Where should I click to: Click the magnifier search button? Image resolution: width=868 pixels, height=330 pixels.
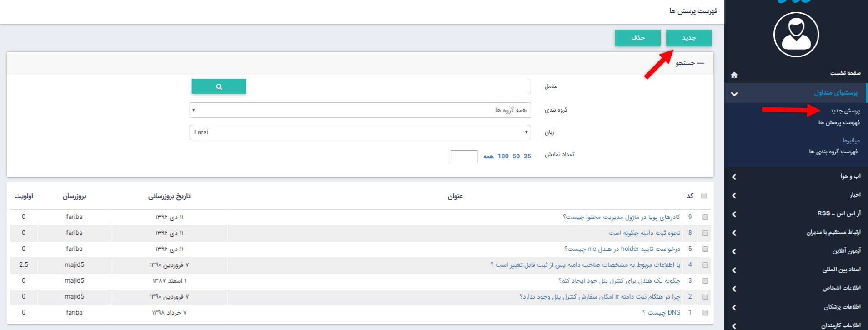click(x=219, y=86)
